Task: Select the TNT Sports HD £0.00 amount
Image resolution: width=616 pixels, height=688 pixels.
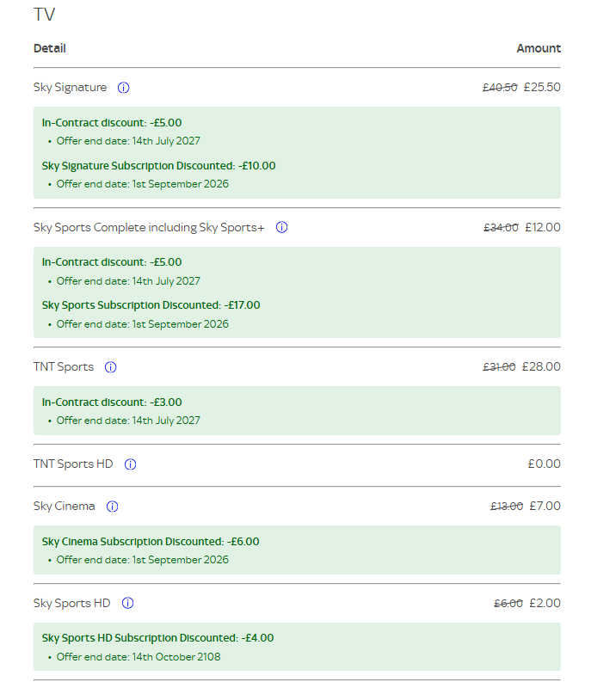Action: (x=544, y=464)
